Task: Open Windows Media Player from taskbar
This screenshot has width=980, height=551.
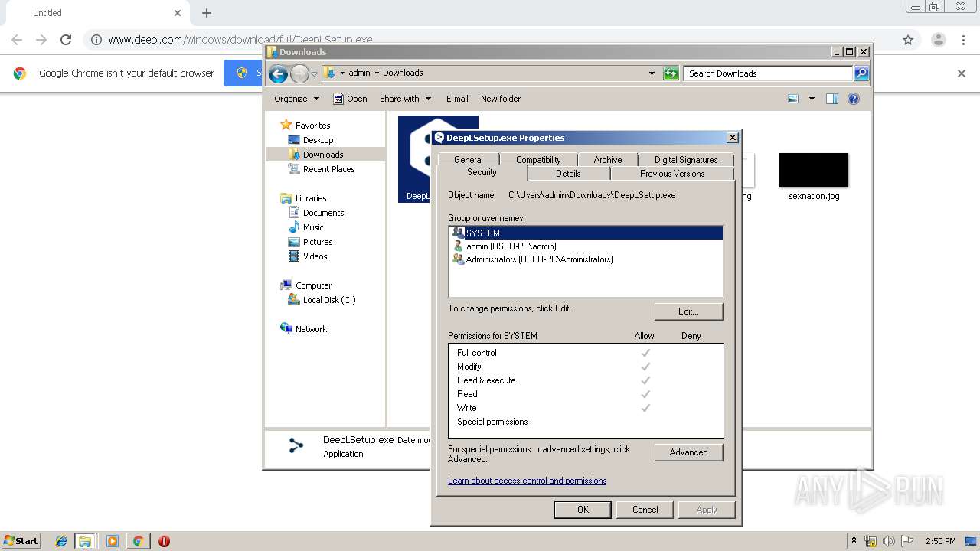Action: click(113, 541)
